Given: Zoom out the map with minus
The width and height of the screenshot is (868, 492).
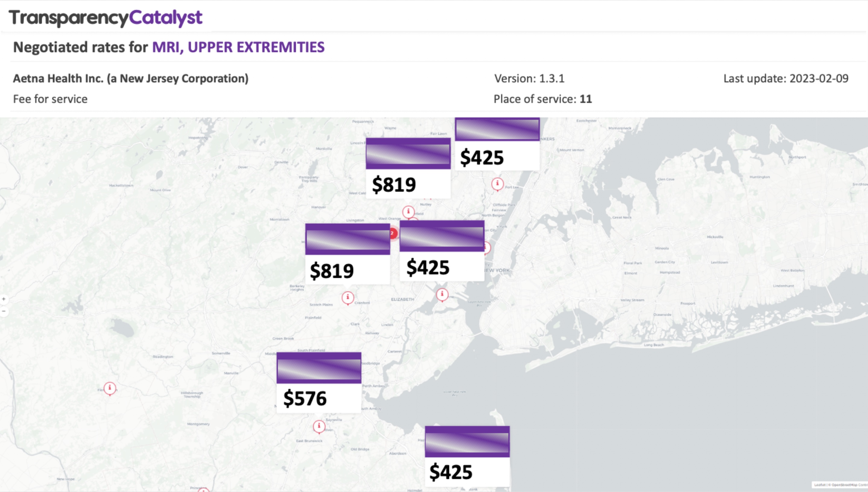Looking at the screenshot, I should (4, 311).
